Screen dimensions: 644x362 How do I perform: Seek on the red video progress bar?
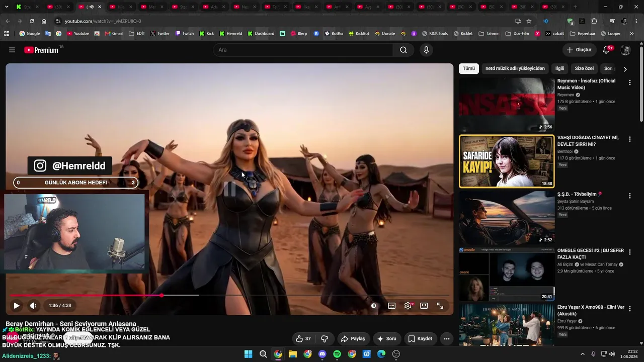(x=229, y=295)
